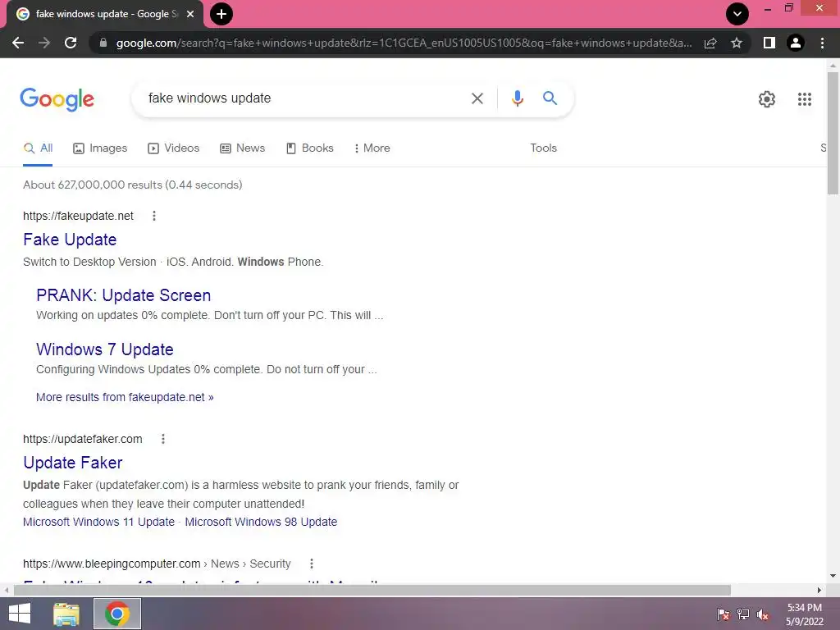Reload the Google search page
Image resolution: width=840 pixels, height=630 pixels.
71,43
